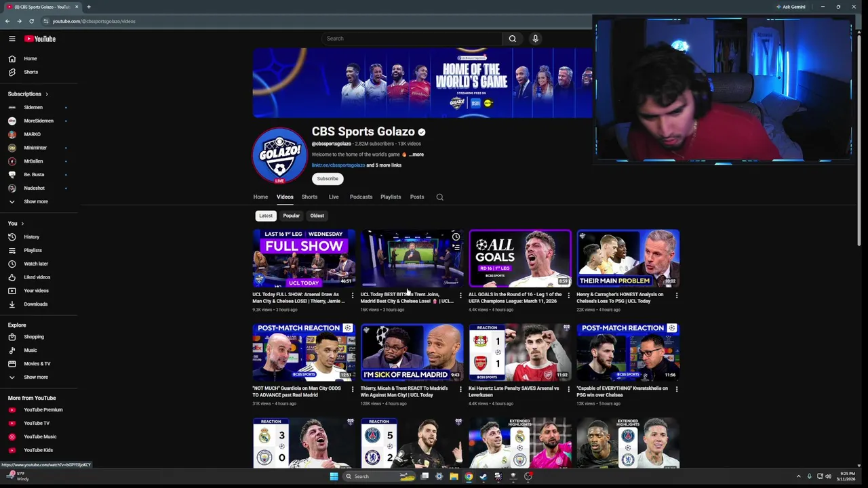Open the YouTube hamburger guide menu
The width and height of the screenshot is (868, 488).
pos(12,39)
